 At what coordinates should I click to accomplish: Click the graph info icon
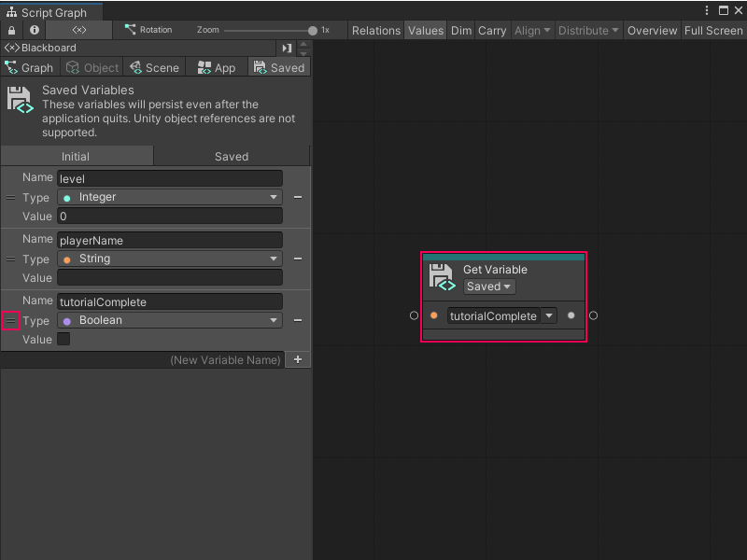[x=34, y=30]
